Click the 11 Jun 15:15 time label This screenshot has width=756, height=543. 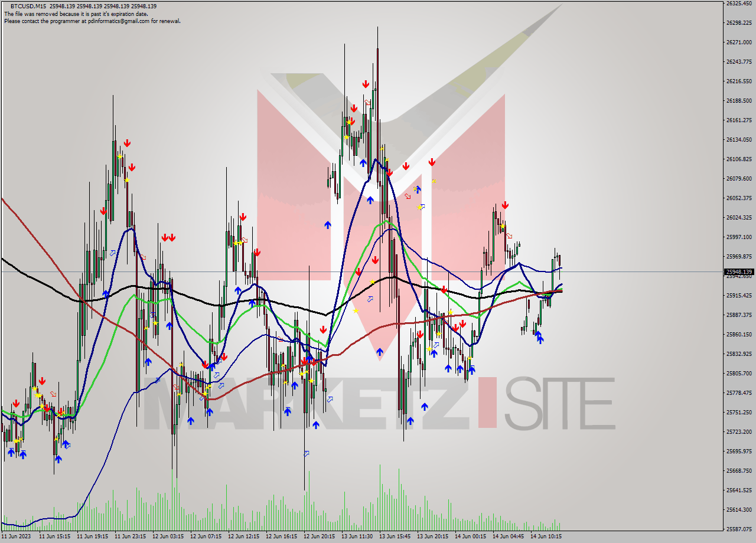coord(54,537)
